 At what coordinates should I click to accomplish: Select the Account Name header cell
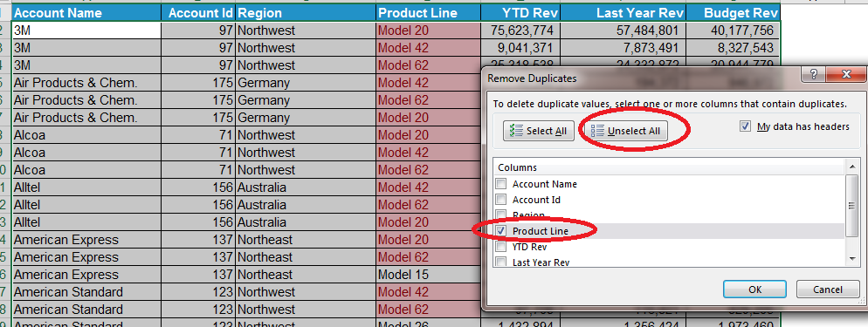pyautogui.click(x=86, y=13)
